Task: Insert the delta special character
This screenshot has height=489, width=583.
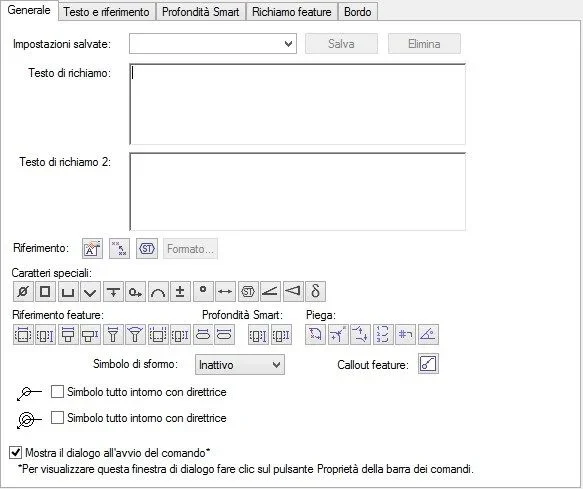Action: (x=316, y=292)
